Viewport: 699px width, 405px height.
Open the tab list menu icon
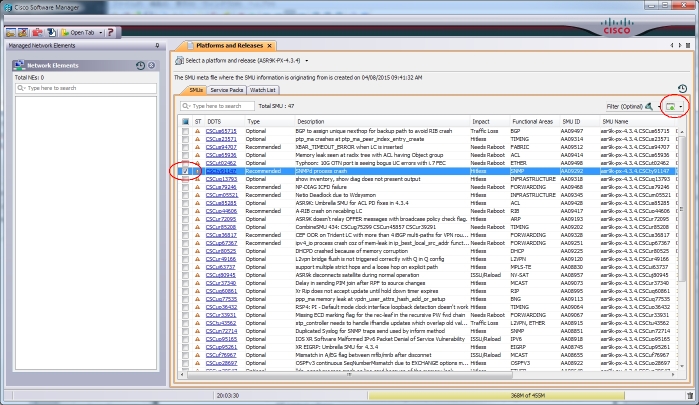[688, 45]
